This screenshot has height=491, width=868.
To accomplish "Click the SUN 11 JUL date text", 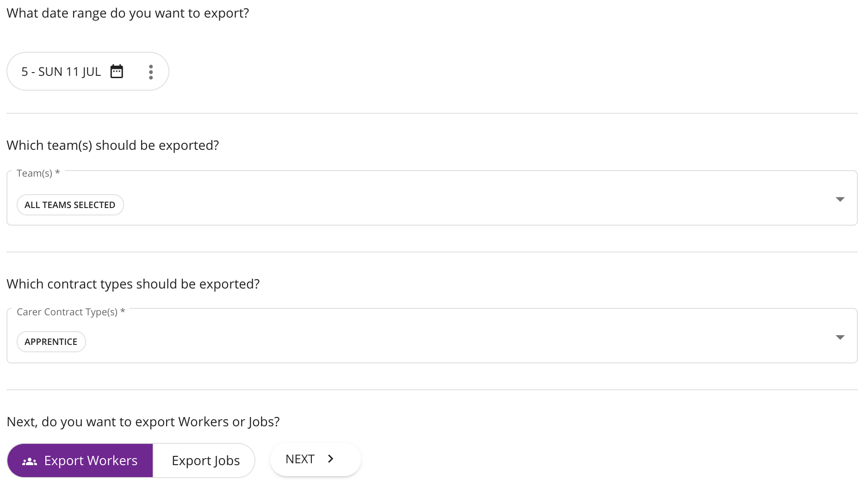I will pyautogui.click(x=69, y=72).
